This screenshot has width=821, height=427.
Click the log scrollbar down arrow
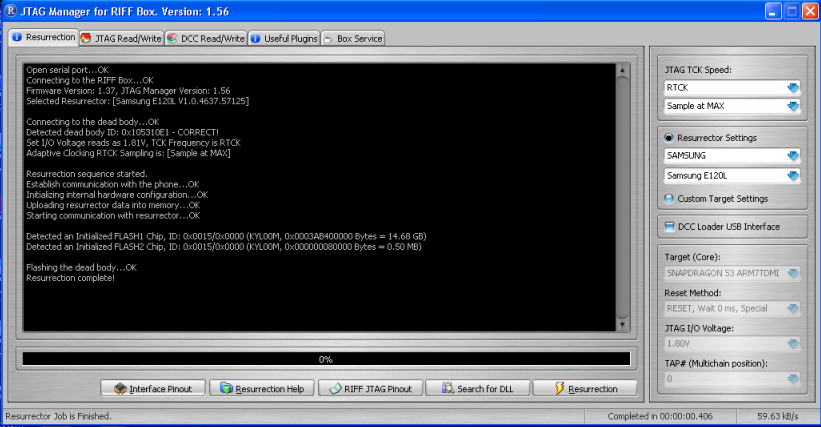coord(622,325)
